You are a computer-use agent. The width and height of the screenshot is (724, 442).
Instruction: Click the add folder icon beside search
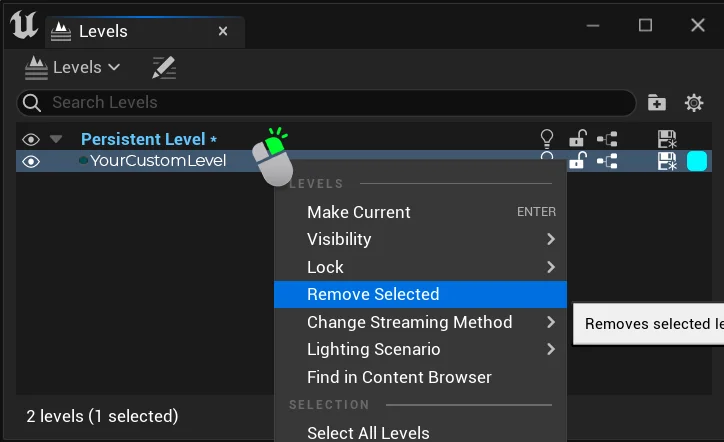click(657, 103)
